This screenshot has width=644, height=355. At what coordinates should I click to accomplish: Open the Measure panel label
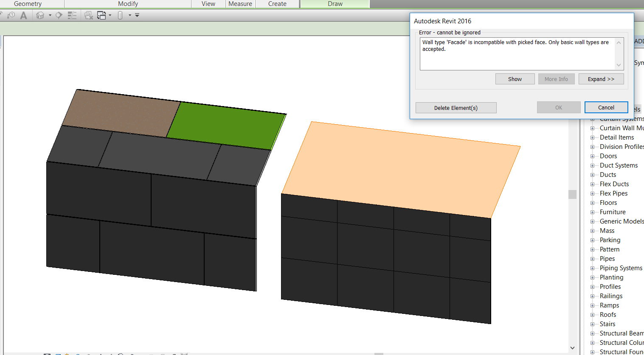click(x=240, y=4)
